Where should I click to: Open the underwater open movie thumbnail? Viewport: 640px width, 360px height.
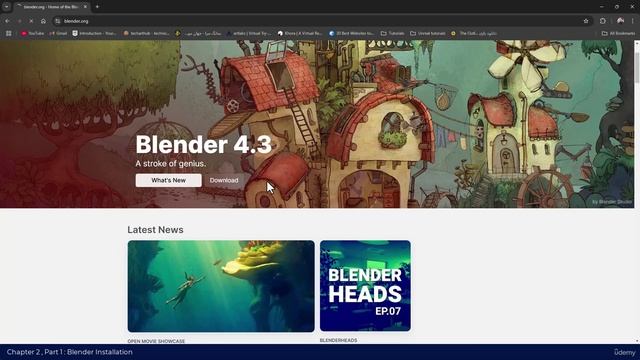221,286
